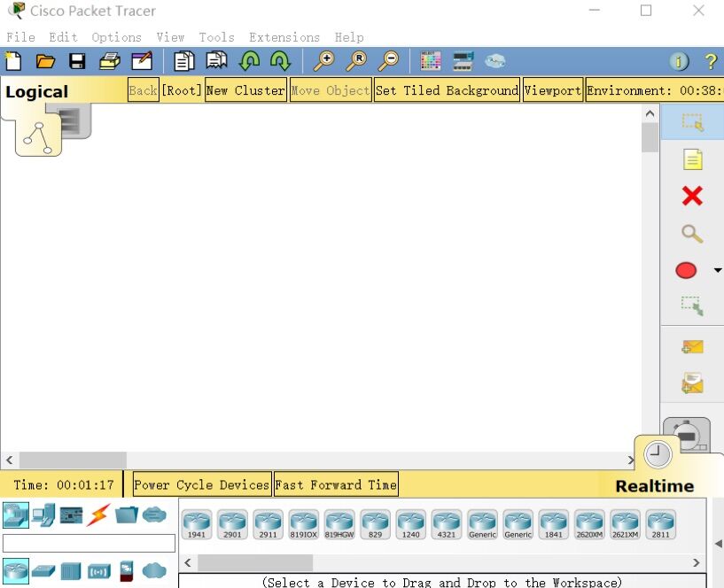The width and height of the screenshot is (724, 588).
Task: Click Power Cycle Devices button
Action: click(202, 484)
